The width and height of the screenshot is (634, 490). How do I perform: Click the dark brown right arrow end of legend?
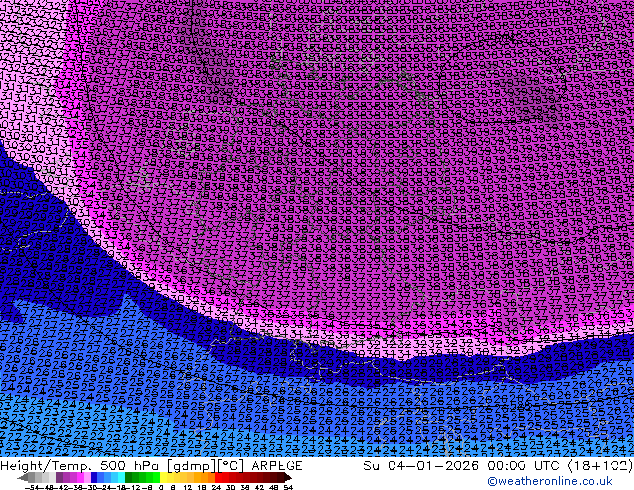pyautogui.click(x=288, y=478)
